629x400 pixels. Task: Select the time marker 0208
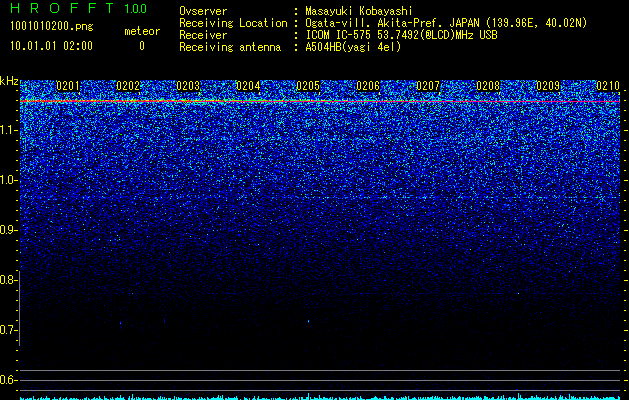pos(488,86)
